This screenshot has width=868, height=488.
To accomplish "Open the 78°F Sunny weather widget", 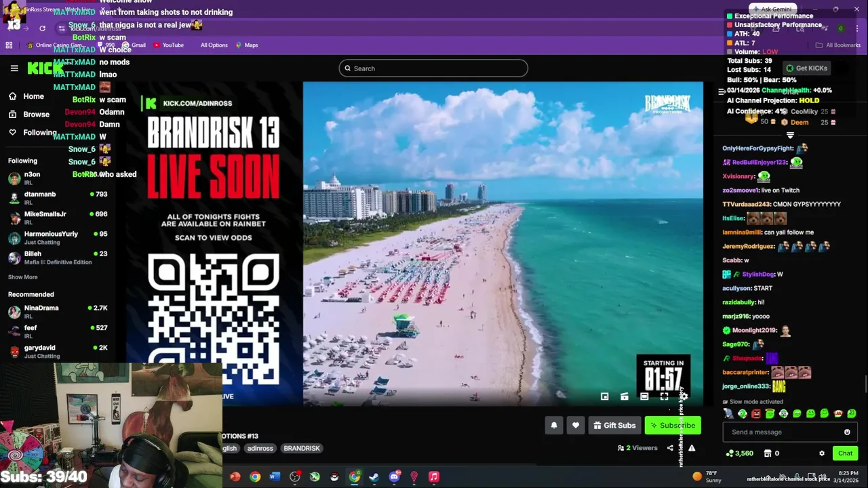I will (x=707, y=476).
